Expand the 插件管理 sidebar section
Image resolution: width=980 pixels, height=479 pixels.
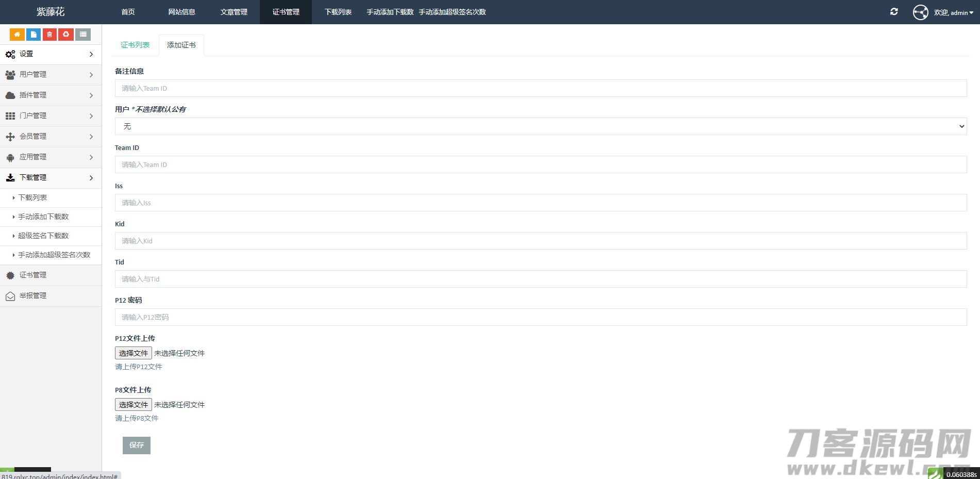[x=51, y=95]
